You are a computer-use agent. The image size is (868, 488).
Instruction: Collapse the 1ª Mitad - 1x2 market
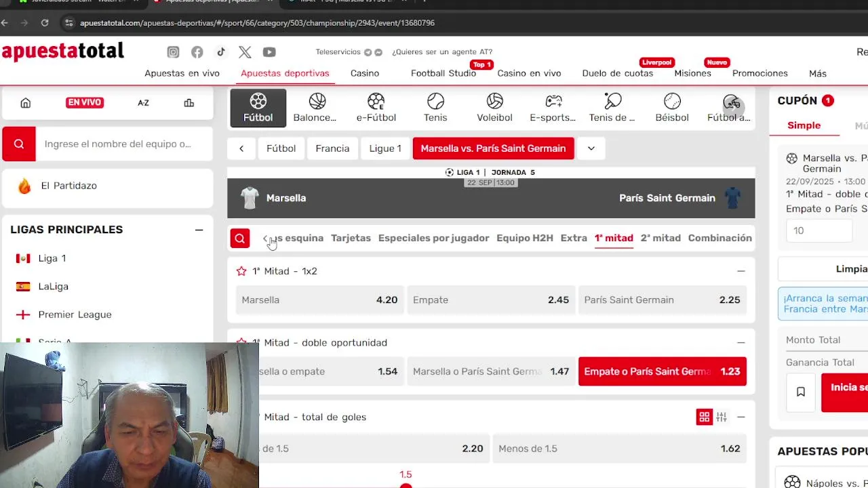[x=741, y=271]
